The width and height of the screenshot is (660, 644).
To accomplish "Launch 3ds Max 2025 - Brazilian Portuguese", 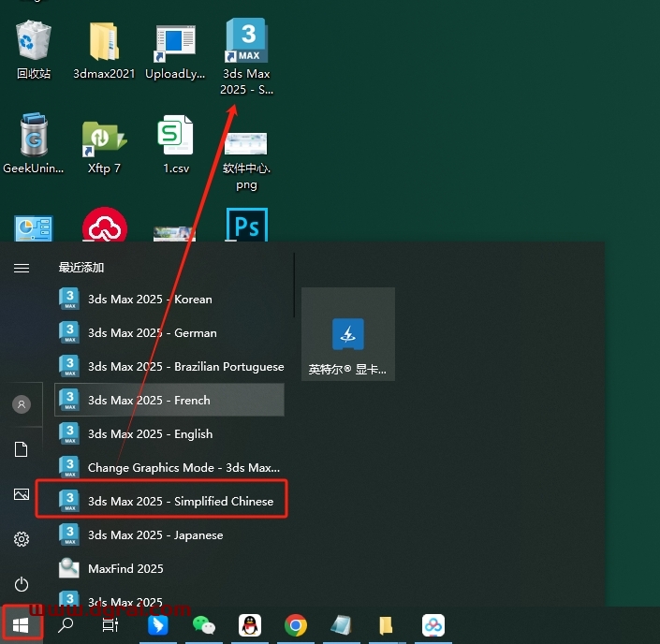I will 169,366.
